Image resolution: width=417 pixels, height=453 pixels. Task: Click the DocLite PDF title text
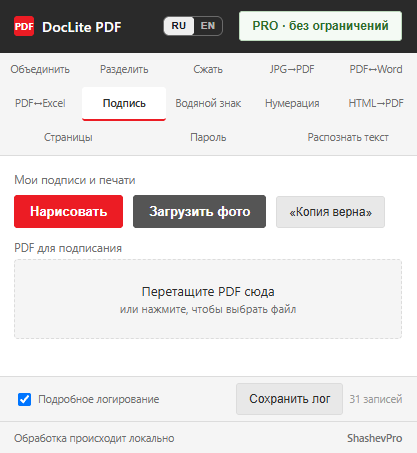(x=82, y=27)
